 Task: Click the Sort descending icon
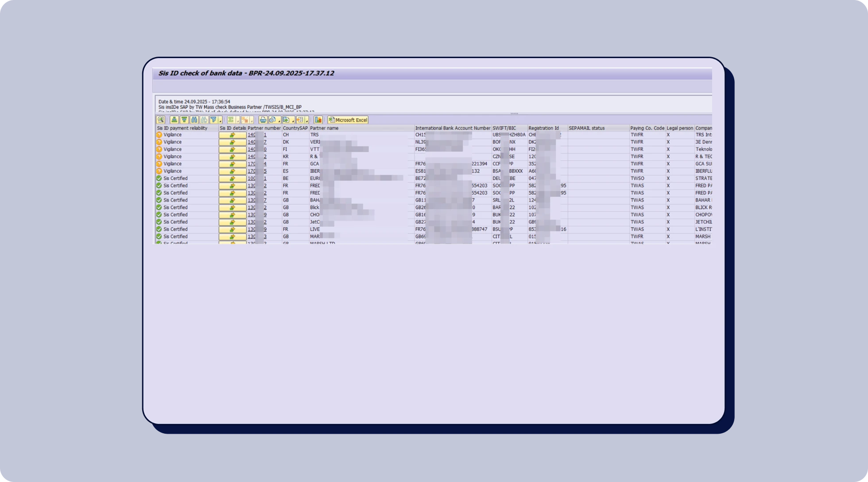point(184,120)
